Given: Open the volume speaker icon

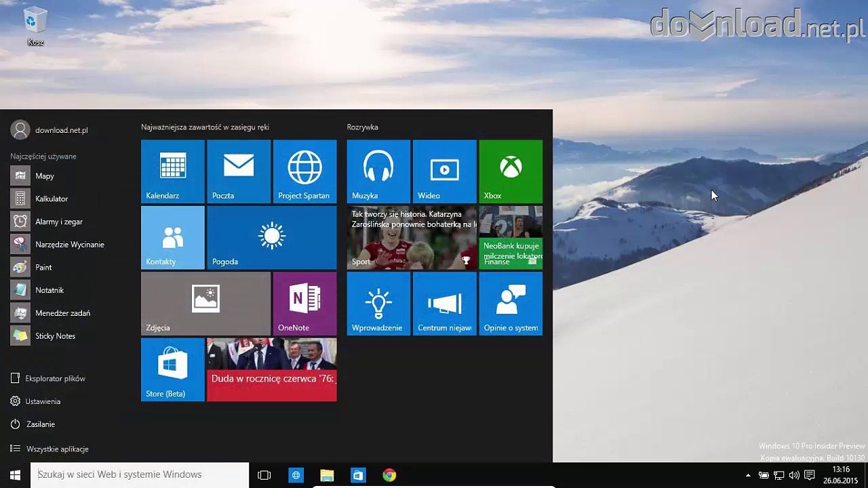Looking at the screenshot, I should click(794, 475).
